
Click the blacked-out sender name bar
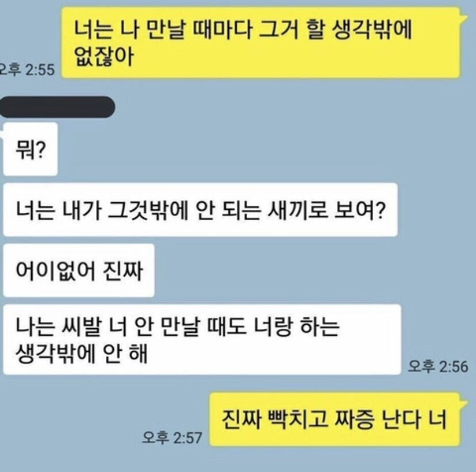pyautogui.click(x=57, y=107)
